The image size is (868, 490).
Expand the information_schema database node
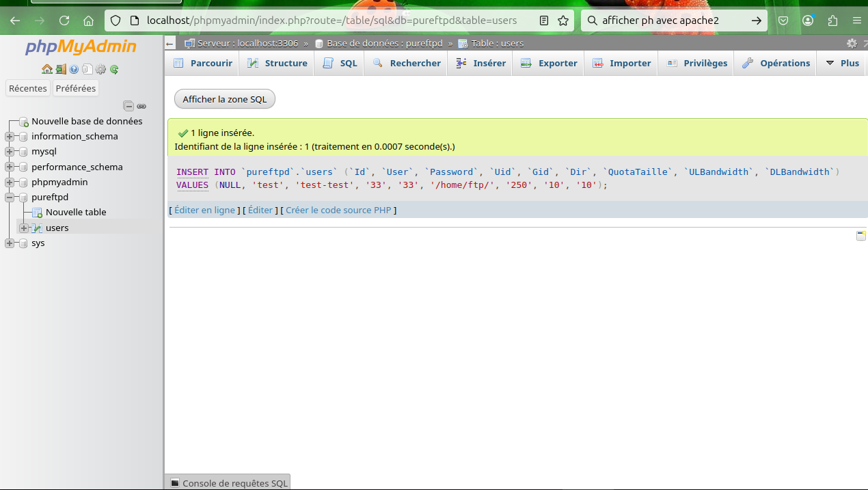coord(10,137)
